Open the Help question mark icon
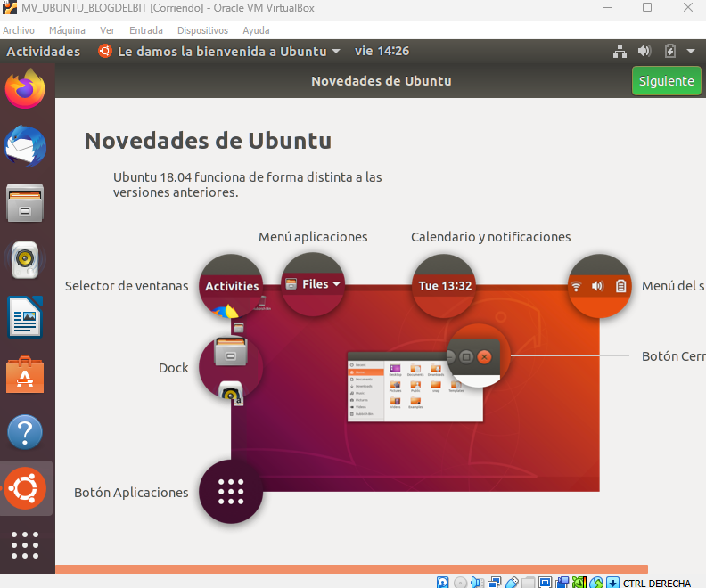The width and height of the screenshot is (706, 588). coord(25,432)
